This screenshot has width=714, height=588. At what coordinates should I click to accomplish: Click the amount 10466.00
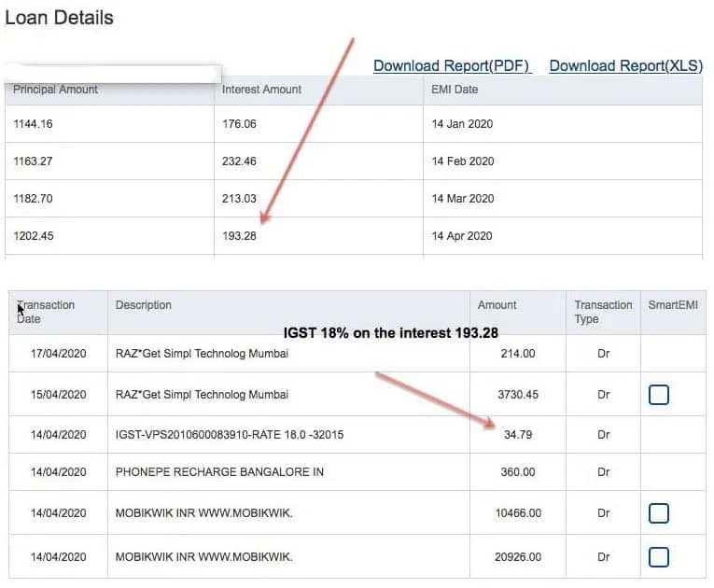coord(518,512)
